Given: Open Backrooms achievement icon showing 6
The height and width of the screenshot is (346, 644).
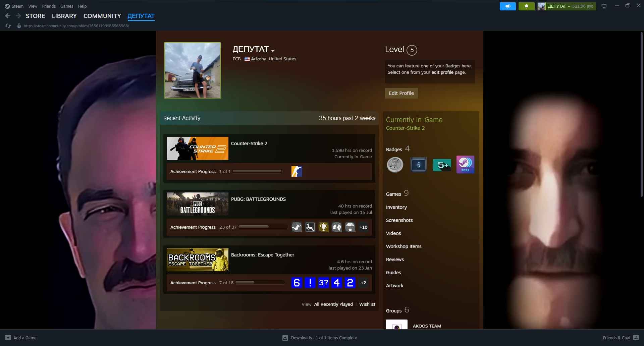Looking at the screenshot, I should [297, 283].
